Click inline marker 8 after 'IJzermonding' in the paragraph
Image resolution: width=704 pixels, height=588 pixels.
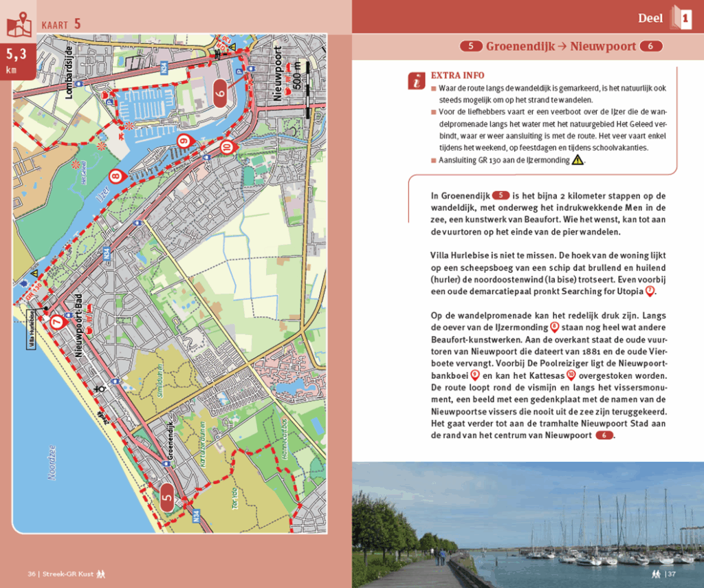(555, 327)
